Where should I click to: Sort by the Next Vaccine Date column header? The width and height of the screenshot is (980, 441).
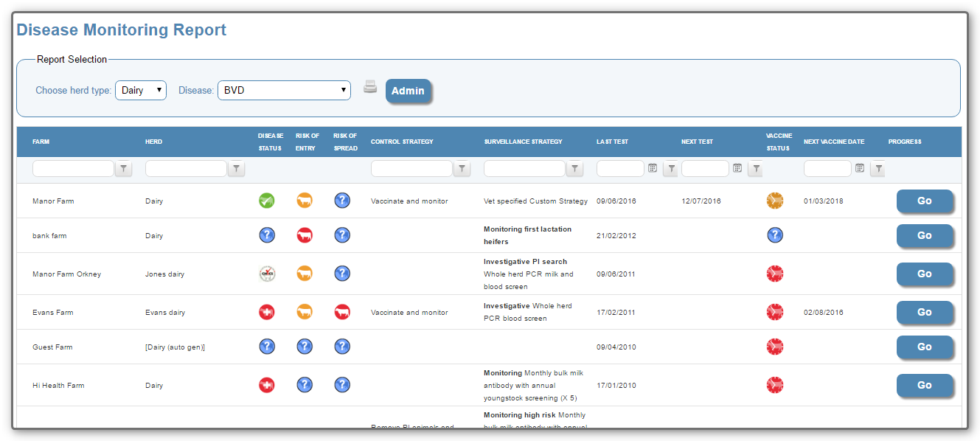[x=834, y=142]
